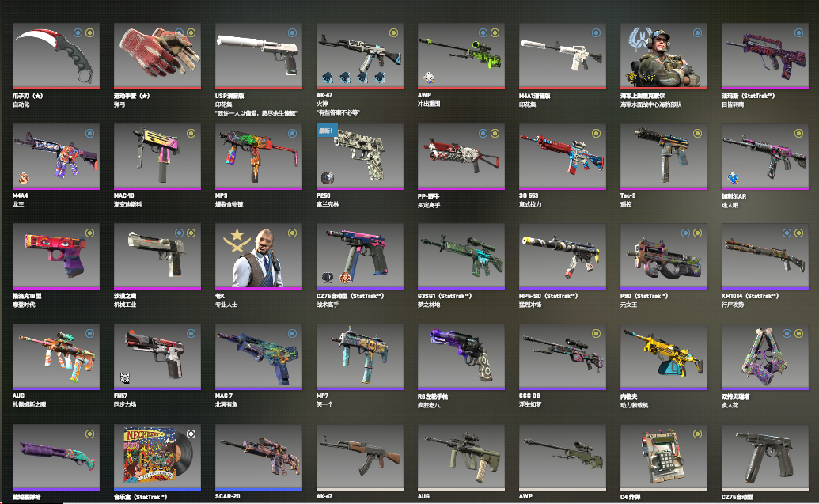Select the SG 553 rifle skin
This screenshot has height=504, width=819.
[x=563, y=157]
